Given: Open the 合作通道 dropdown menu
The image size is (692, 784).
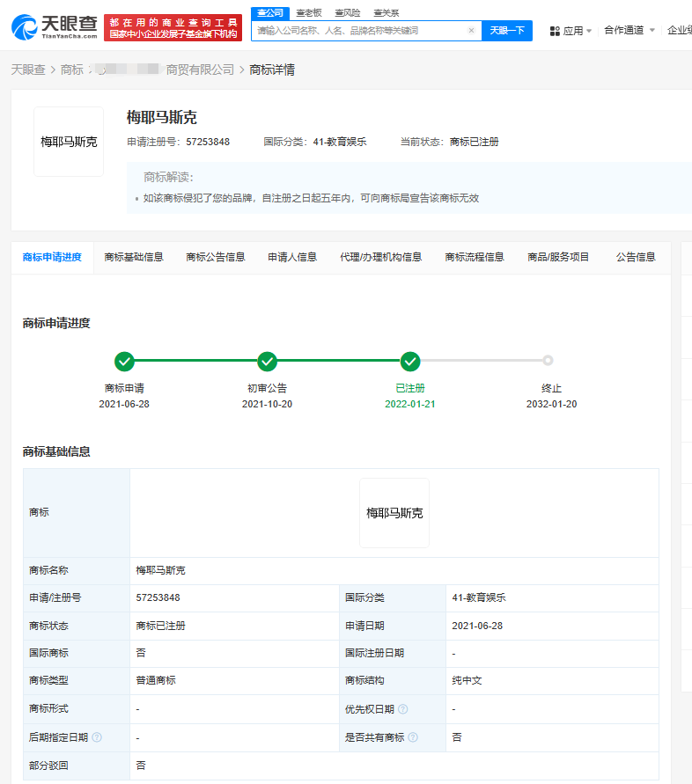Looking at the screenshot, I should 629,31.
